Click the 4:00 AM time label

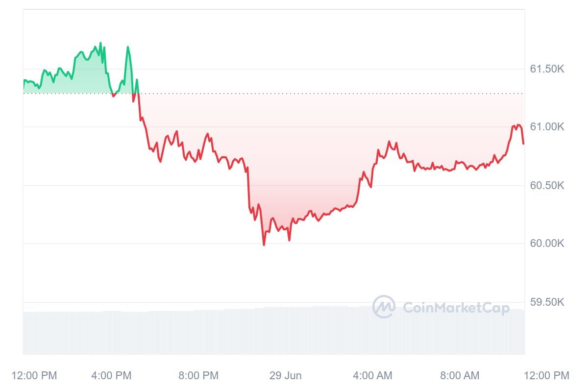pyautogui.click(x=373, y=376)
